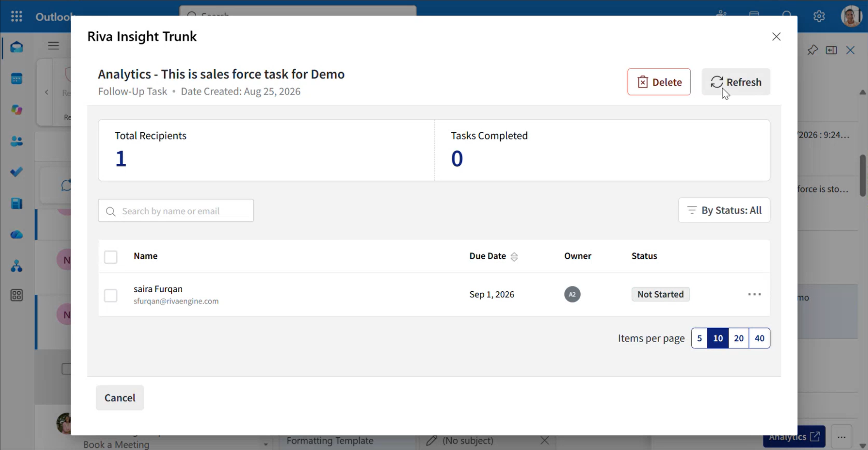
Task: Open Outlook settings gear
Action: coord(819,16)
